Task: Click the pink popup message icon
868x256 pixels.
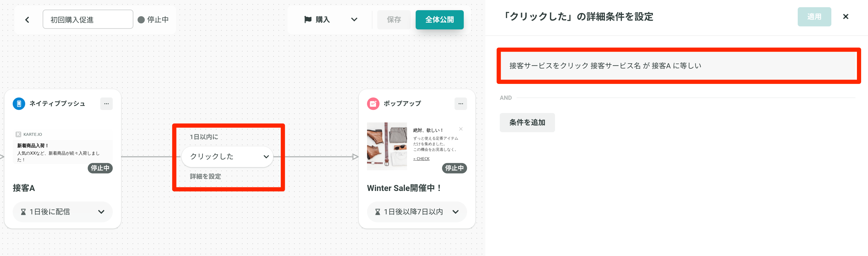Action: click(x=373, y=104)
